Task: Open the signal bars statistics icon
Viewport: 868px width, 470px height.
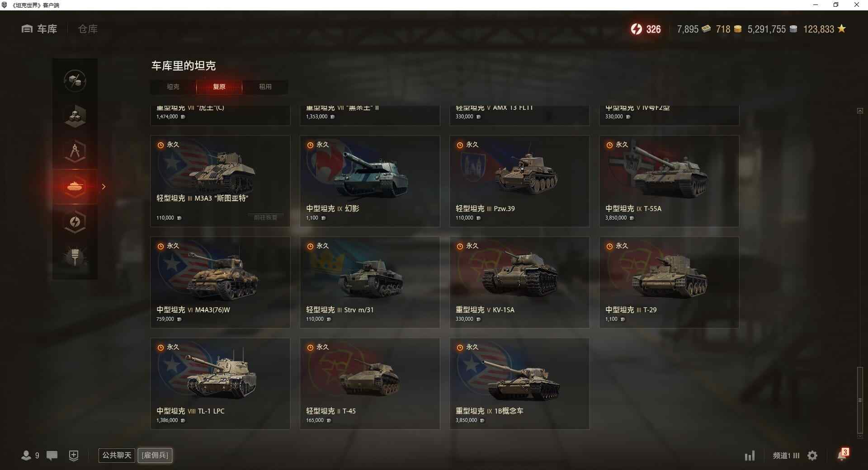Action: [750, 456]
